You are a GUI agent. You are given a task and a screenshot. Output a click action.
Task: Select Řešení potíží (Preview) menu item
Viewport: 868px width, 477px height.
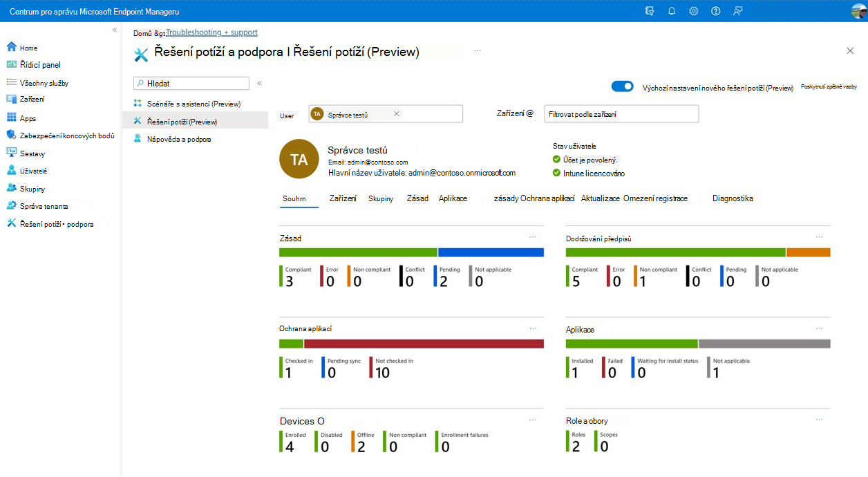195,121
